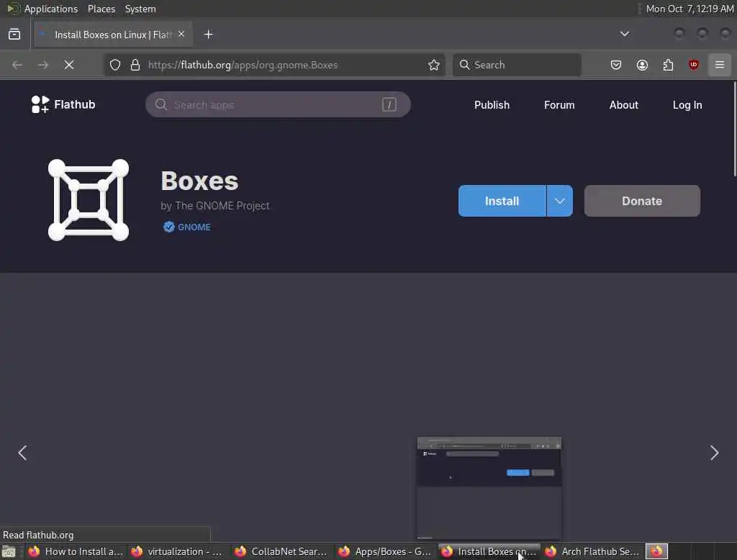Switch to How to Install taskbar window
Image resolution: width=737 pixels, height=560 pixels.
click(x=76, y=551)
